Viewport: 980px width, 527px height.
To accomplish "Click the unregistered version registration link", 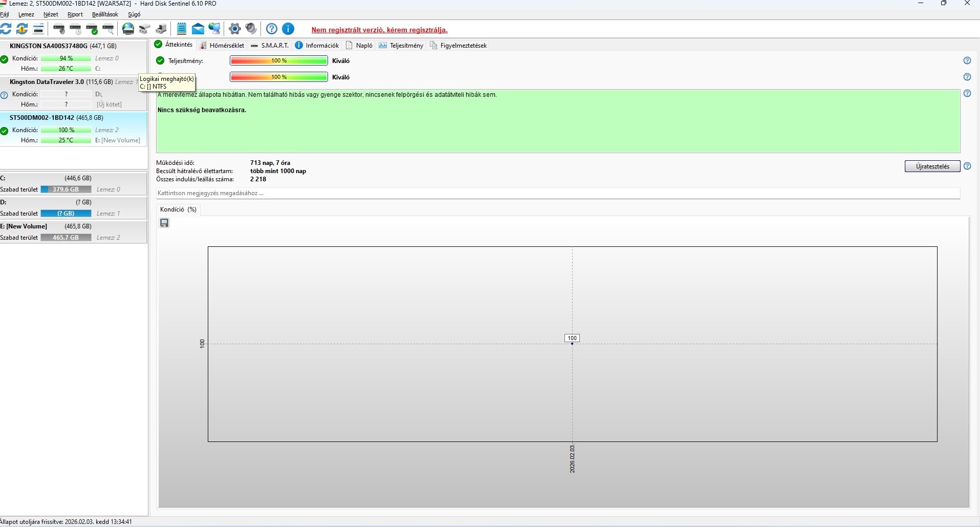I will [379, 30].
